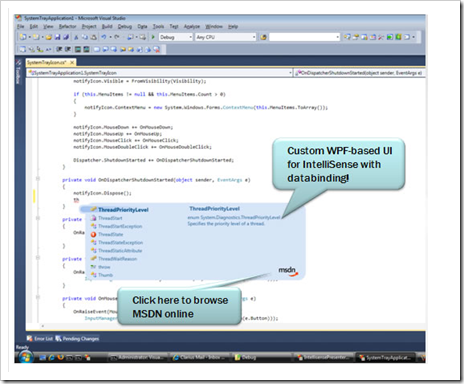Open the Solution Configurations Debug dropdown
Screen dimensions: 464x384
(176, 37)
